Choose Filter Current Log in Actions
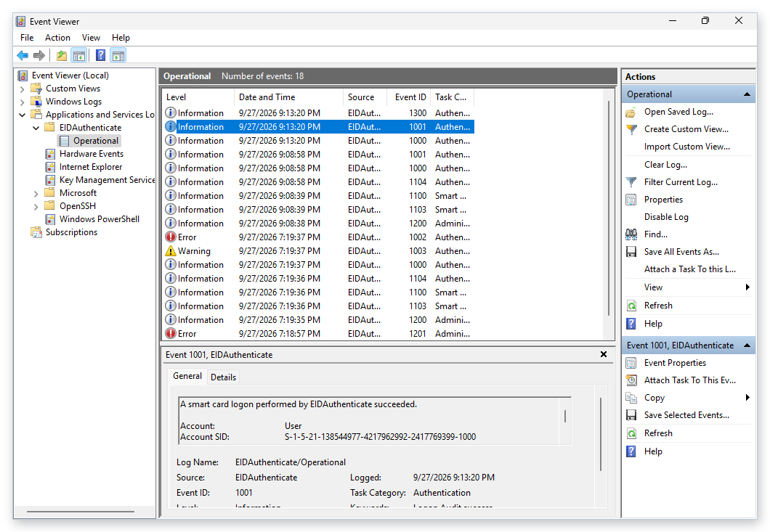770x532 pixels. coord(681,182)
